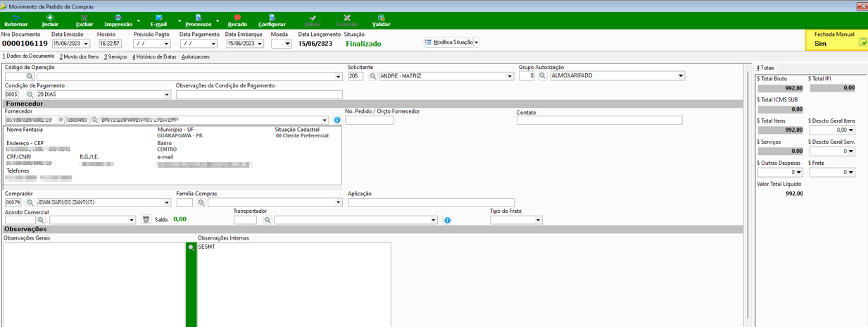Click the E-mail envelope icon

click(x=159, y=17)
